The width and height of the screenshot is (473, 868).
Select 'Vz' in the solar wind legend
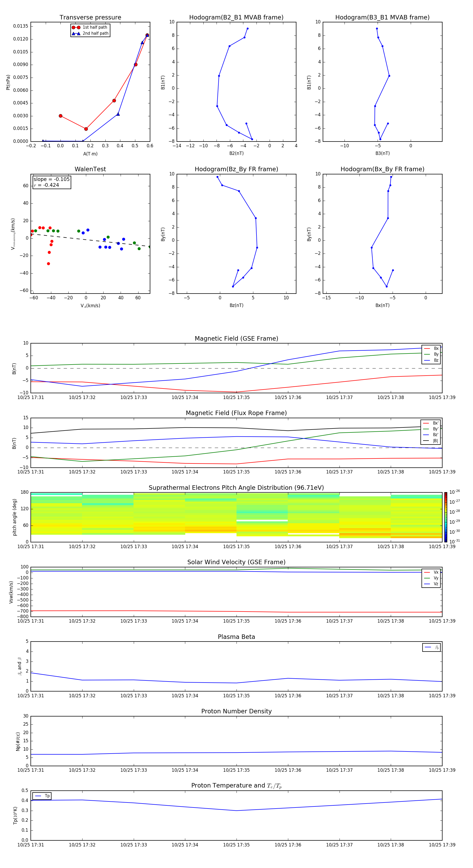point(431,584)
